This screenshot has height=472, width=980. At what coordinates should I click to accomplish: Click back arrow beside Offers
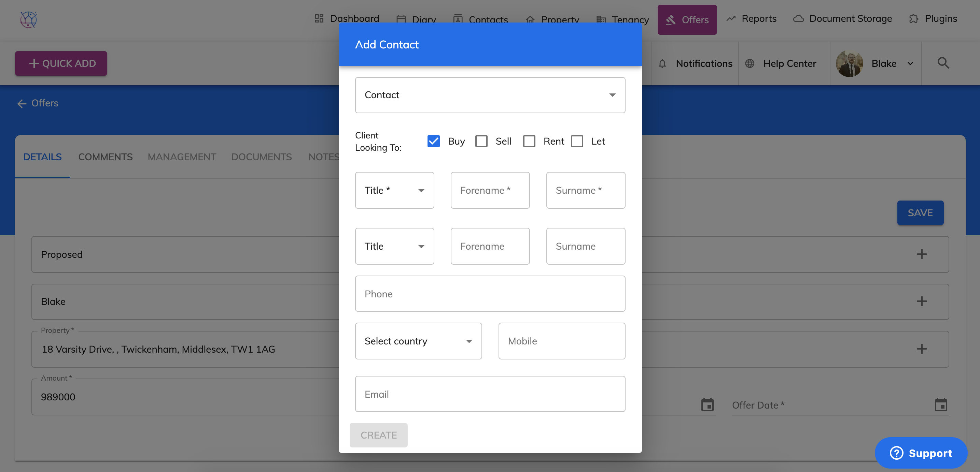22,103
